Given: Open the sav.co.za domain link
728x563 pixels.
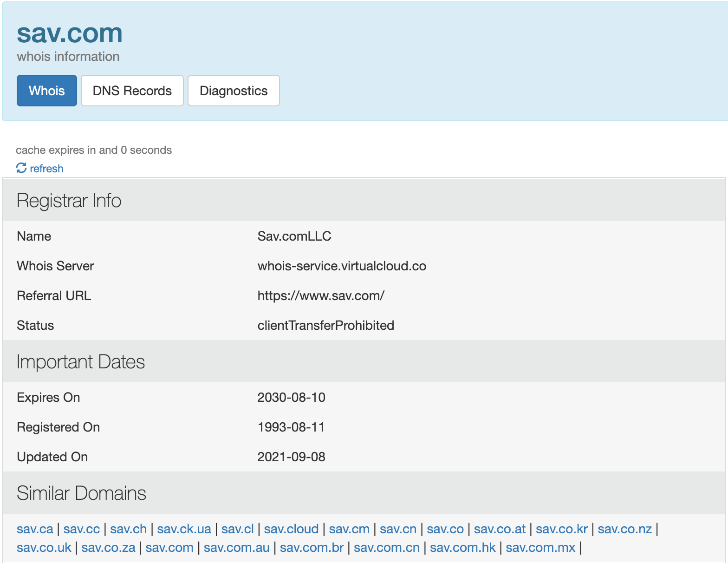Looking at the screenshot, I should (109, 548).
